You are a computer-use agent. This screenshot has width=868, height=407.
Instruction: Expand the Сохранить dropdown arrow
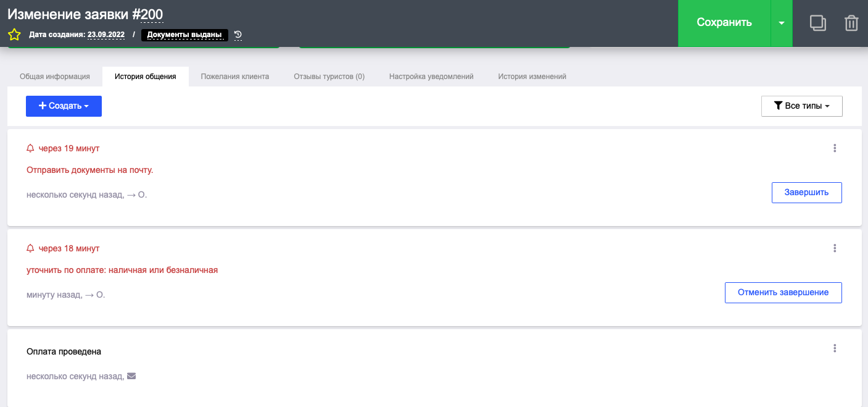click(x=782, y=23)
